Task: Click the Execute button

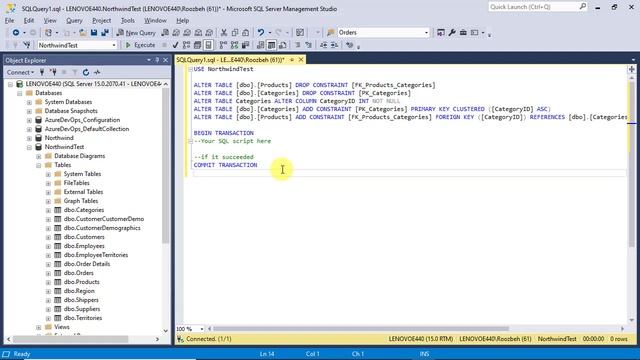Action: 140,45
